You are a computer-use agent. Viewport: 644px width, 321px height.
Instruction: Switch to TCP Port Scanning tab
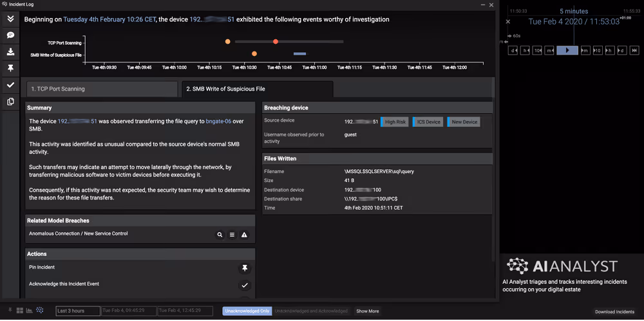coord(102,89)
